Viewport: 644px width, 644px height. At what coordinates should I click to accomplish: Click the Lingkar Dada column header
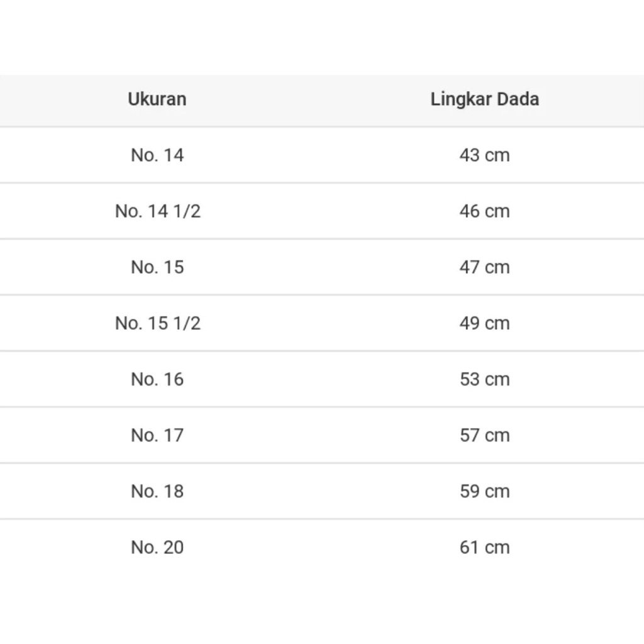pos(484,99)
